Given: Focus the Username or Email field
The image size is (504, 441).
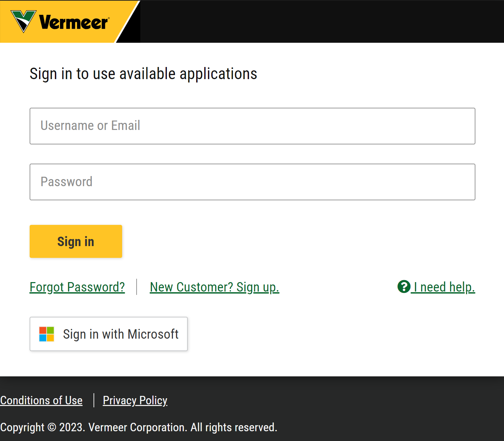Looking at the screenshot, I should pyautogui.click(x=252, y=126).
